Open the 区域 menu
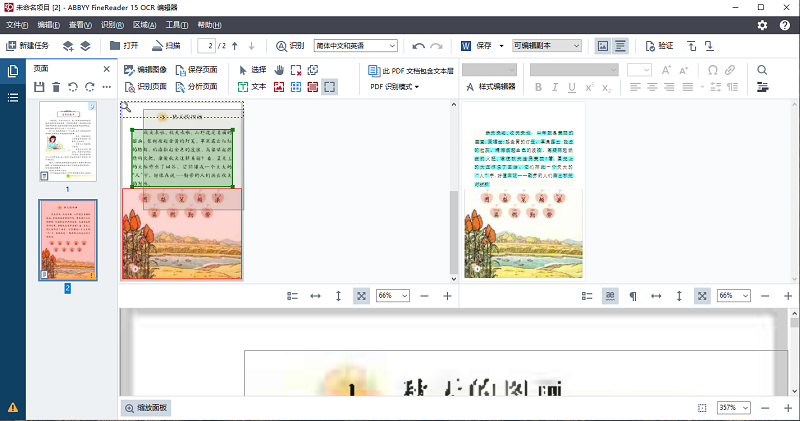 pyautogui.click(x=144, y=25)
